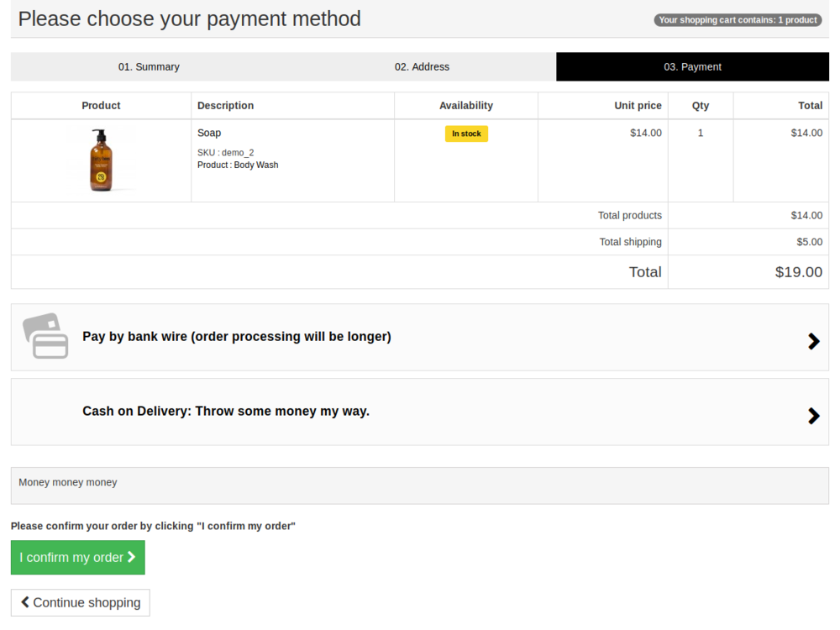
Task: Click the Money money money message box
Action: point(419,485)
